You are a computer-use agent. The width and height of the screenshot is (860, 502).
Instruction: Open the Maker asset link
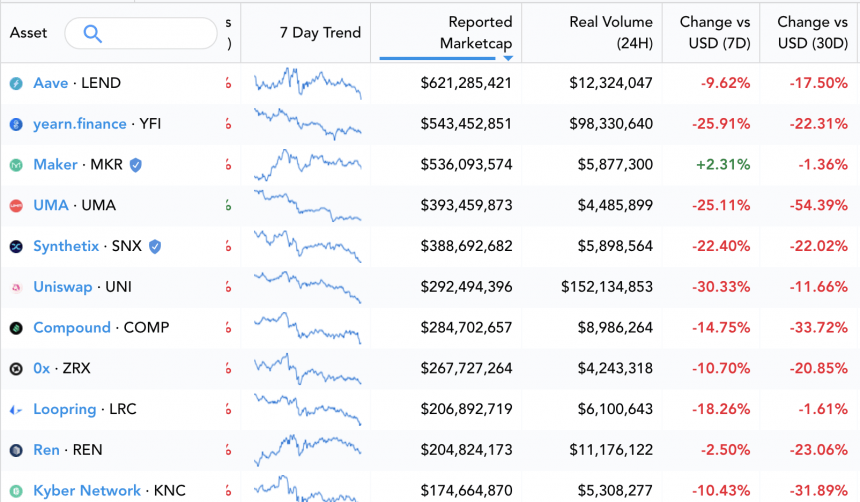tap(55, 165)
